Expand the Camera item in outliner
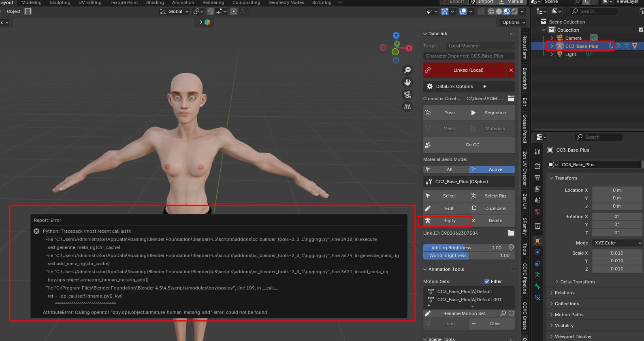 [552, 38]
